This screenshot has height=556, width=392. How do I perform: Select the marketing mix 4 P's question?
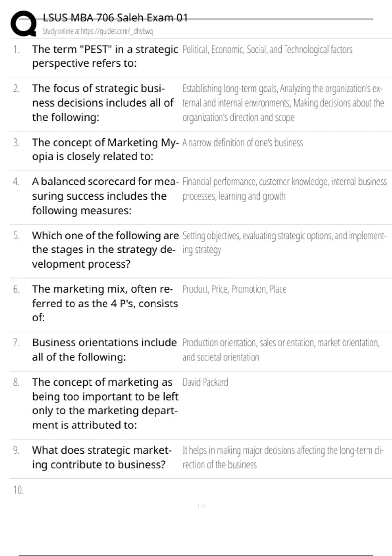click(105, 303)
